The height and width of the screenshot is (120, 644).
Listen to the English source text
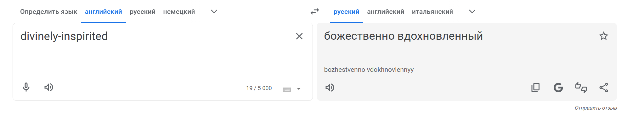click(49, 87)
